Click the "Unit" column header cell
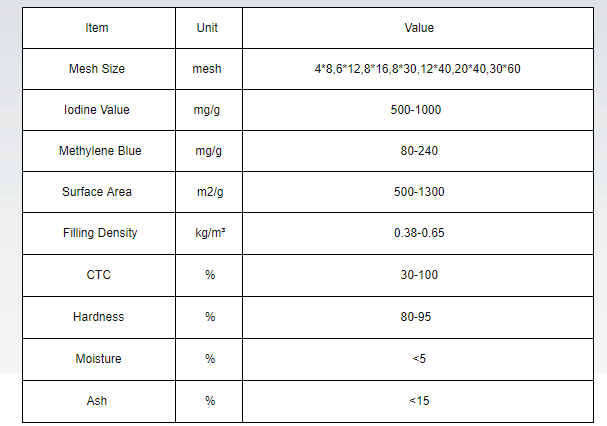Screen dimensions: 607x426 [x=207, y=28]
